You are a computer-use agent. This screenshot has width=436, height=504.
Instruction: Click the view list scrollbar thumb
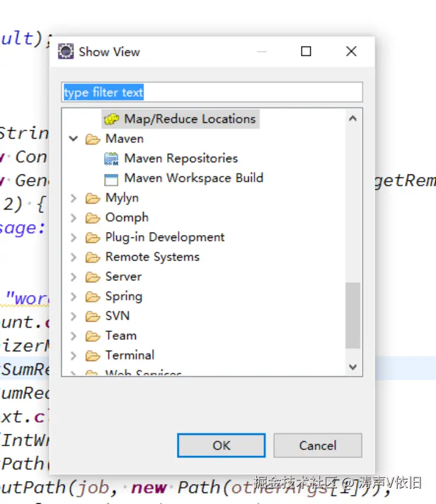[353, 316]
